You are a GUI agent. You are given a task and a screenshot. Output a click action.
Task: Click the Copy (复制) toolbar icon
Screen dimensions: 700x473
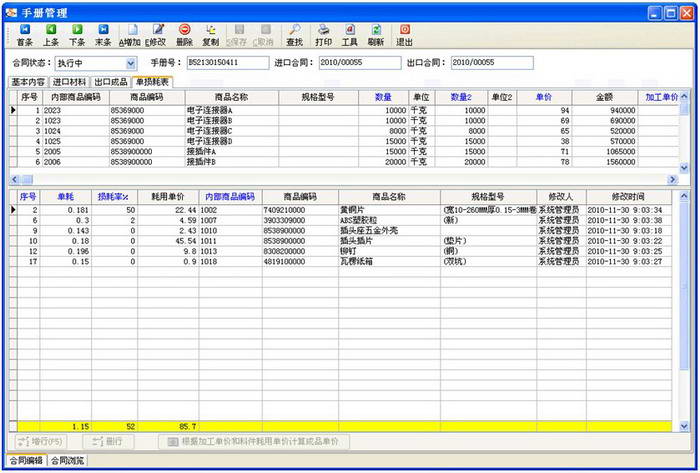pos(210,35)
